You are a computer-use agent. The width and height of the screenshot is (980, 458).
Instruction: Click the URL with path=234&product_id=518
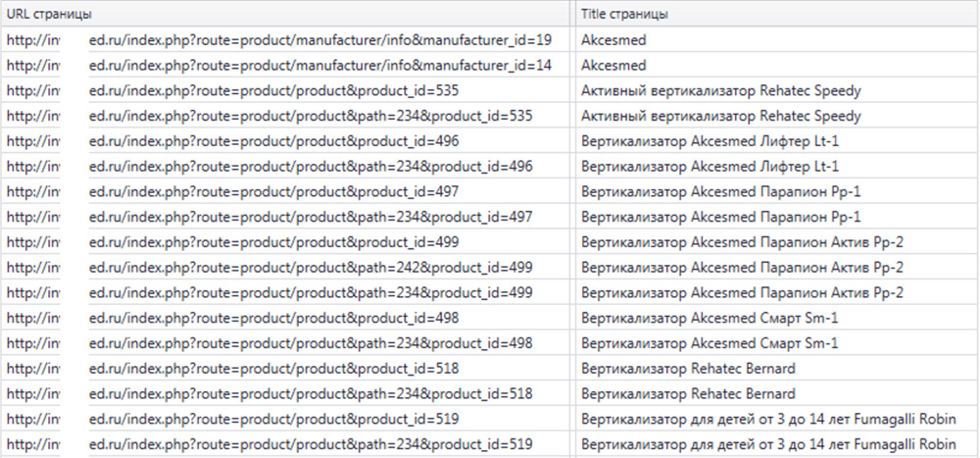[311, 393]
